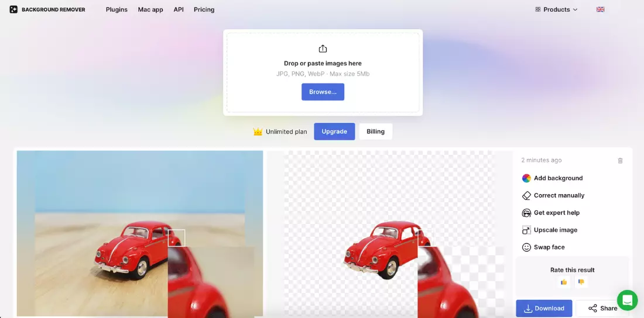The height and width of the screenshot is (318, 644).
Task: Click the Upgrade button
Action: (334, 132)
